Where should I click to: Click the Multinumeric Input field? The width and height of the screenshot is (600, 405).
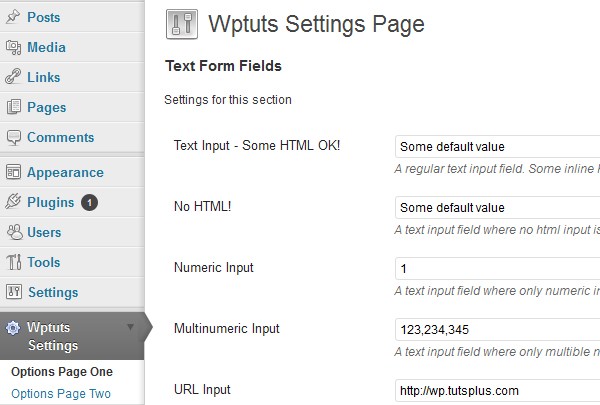pyautogui.click(x=497, y=329)
